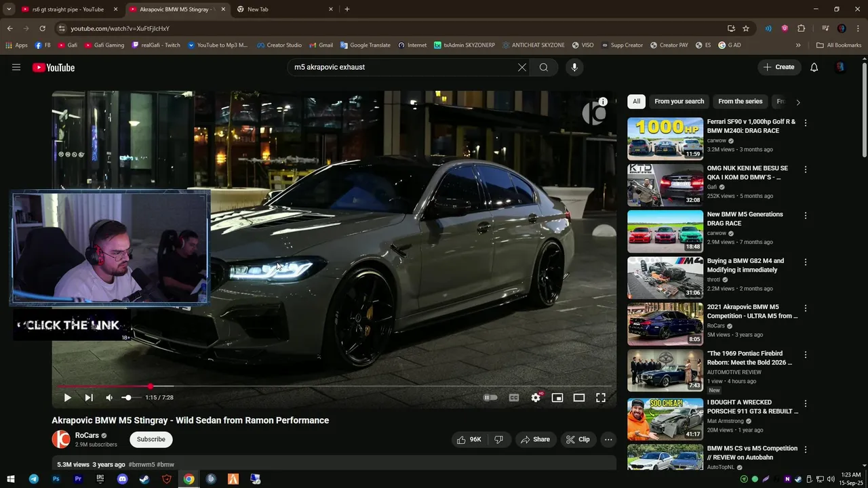
Task: Go back in browser history
Action: (x=9, y=28)
